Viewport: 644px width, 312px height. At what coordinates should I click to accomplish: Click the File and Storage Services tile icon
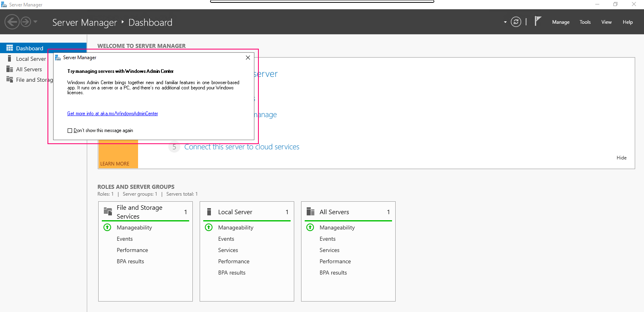point(108,211)
